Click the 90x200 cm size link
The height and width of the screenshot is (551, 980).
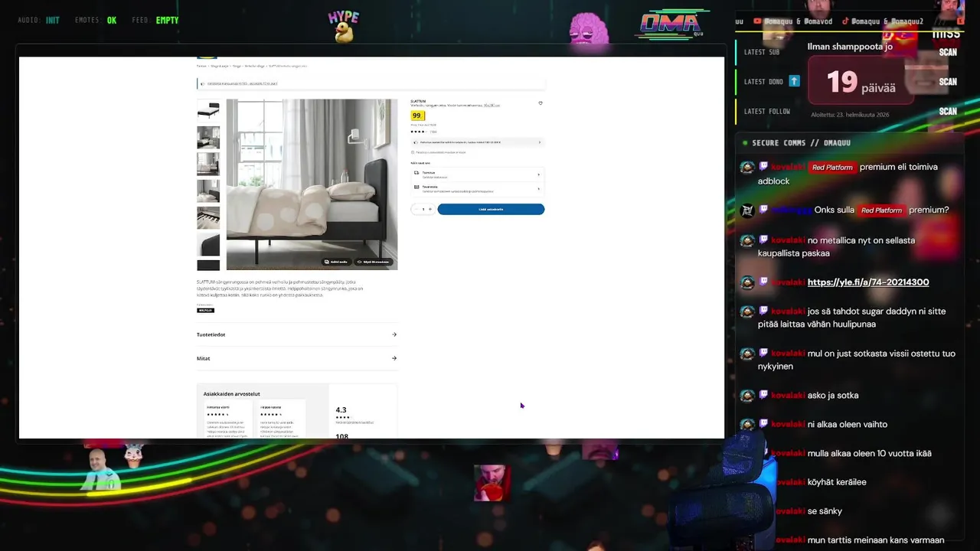pos(492,106)
